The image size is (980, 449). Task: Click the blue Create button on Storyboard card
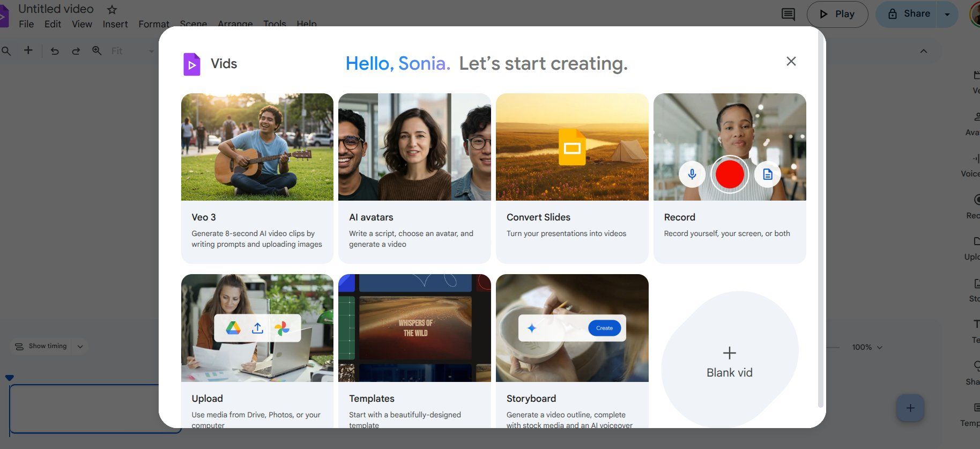coord(604,328)
